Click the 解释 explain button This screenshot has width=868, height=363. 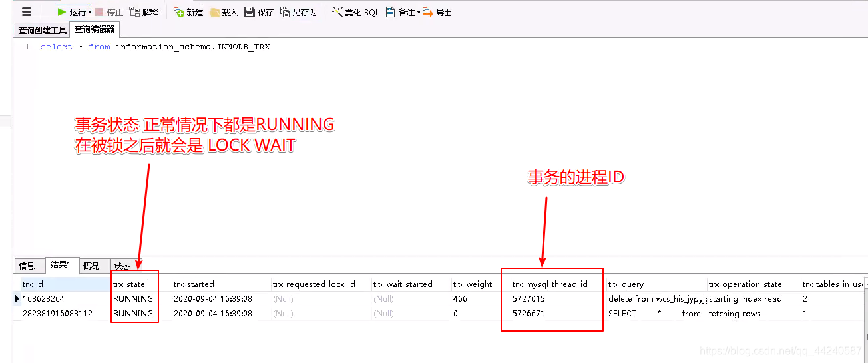(x=144, y=12)
